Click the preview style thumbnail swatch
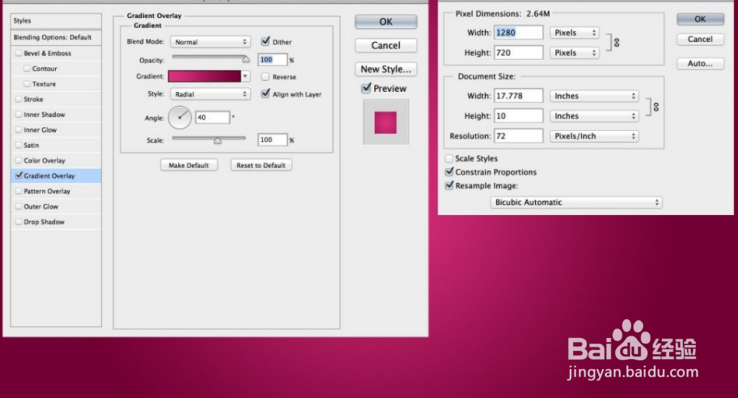 click(x=386, y=122)
